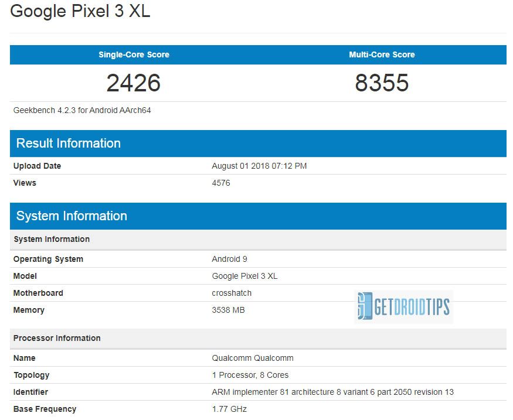Select the Memory label
513x420 pixels.
point(29,310)
